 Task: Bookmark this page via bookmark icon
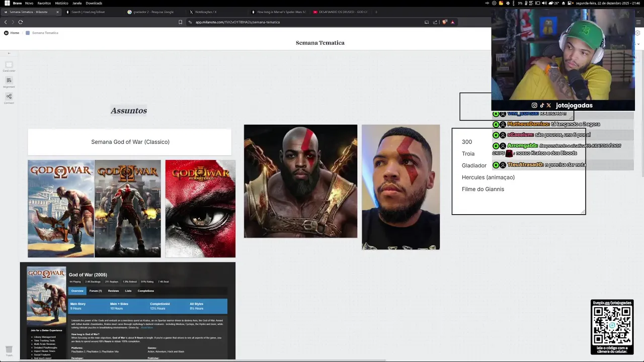pos(180,22)
